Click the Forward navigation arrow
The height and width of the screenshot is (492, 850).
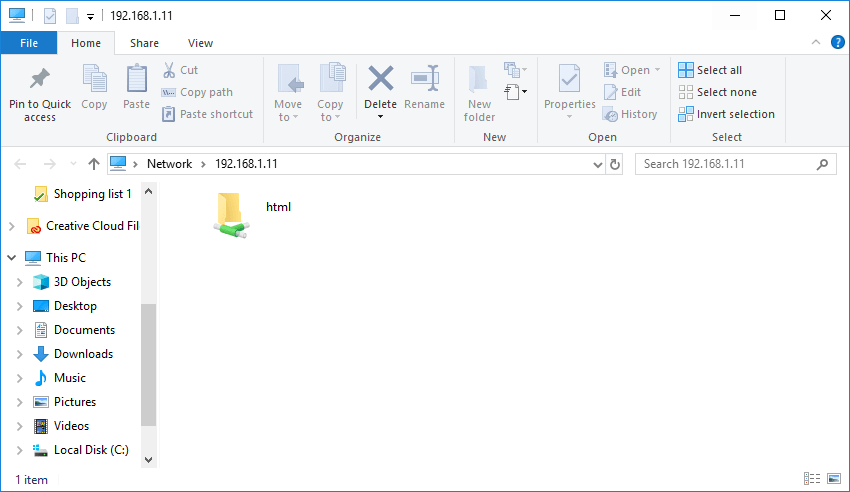(x=49, y=164)
